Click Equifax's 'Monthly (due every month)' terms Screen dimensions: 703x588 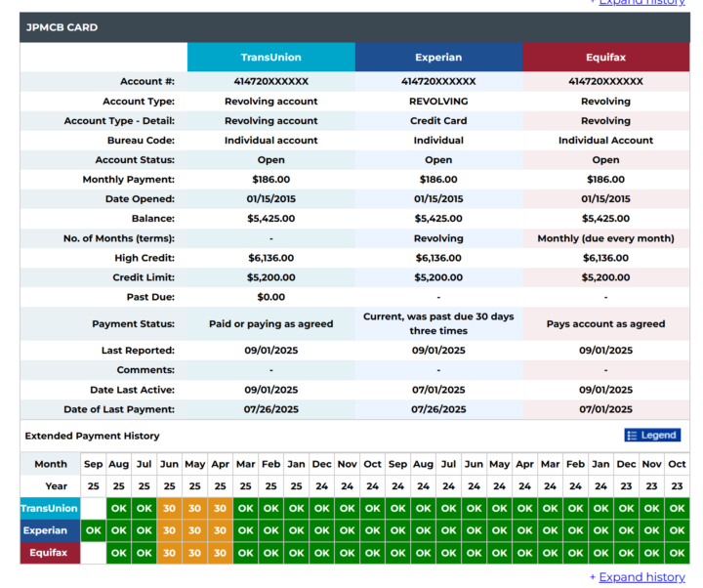pyautogui.click(x=605, y=238)
